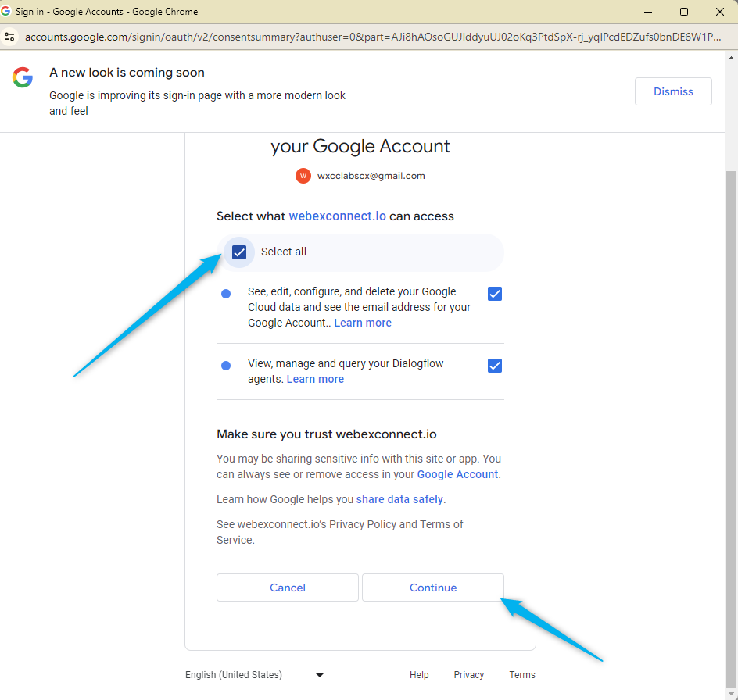Open the English (United States) language dropdown
738x700 pixels.
click(x=254, y=674)
